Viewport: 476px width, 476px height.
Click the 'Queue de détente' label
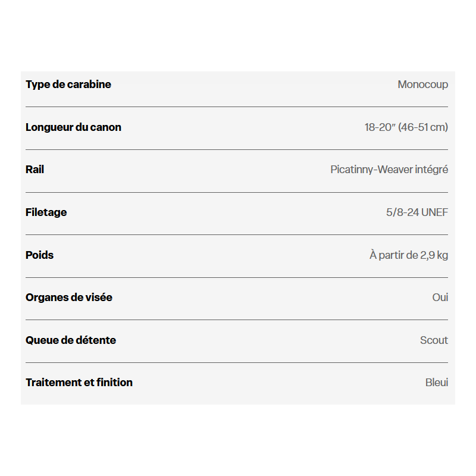(71, 340)
